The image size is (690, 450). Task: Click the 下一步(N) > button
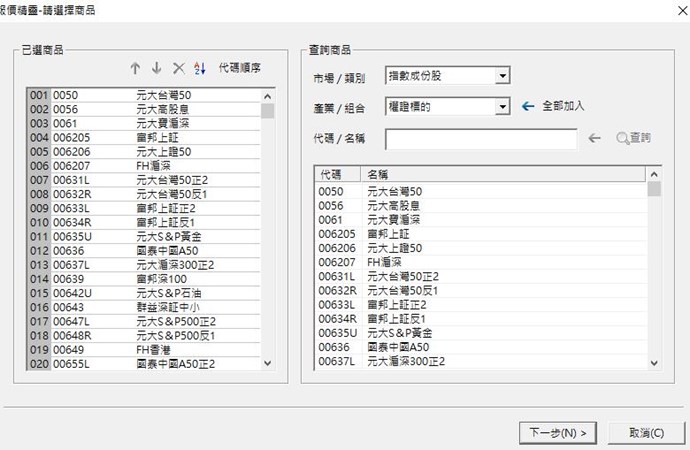pyautogui.click(x=558, y=432)
